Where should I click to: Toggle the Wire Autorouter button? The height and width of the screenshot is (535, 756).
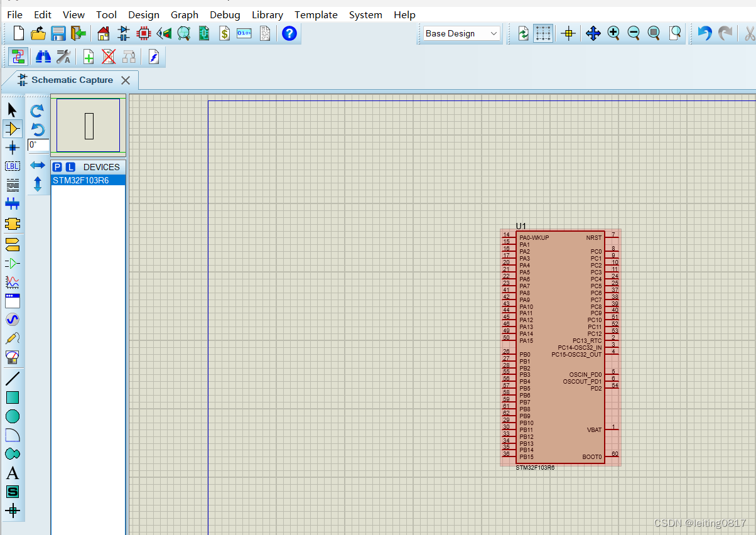(x=18, y=57)
